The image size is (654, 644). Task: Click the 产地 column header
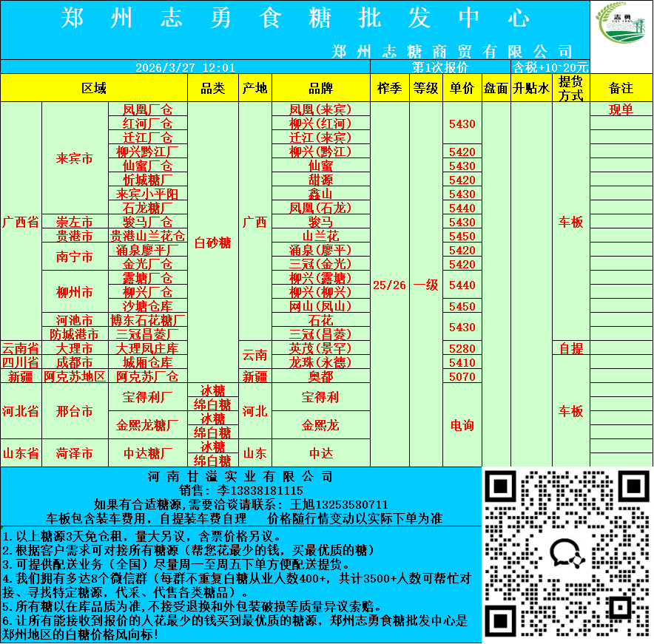[254, 88]
